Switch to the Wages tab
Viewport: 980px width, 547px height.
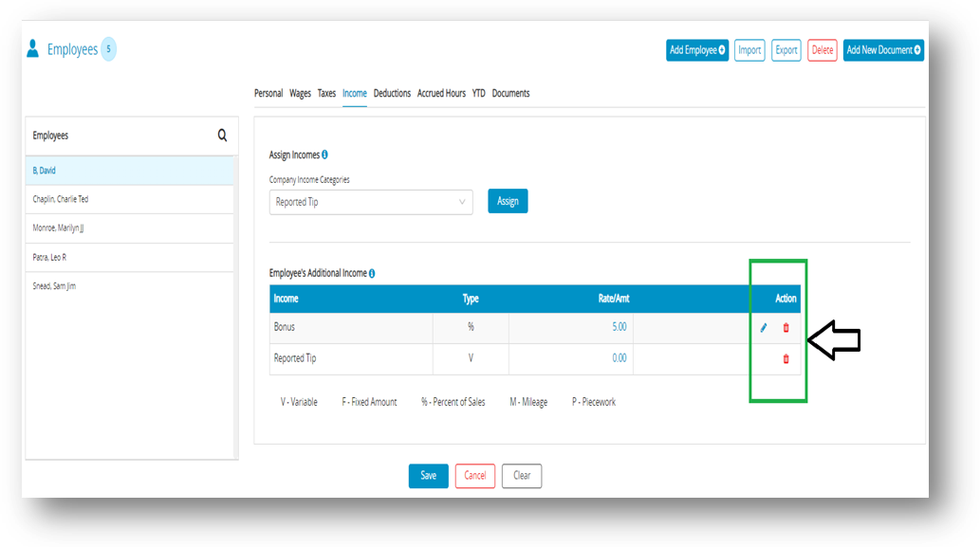(300, 93)
